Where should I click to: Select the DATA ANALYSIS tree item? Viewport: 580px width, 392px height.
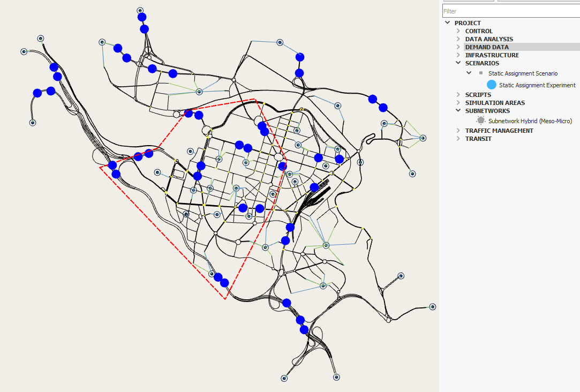tap(489, 39)
